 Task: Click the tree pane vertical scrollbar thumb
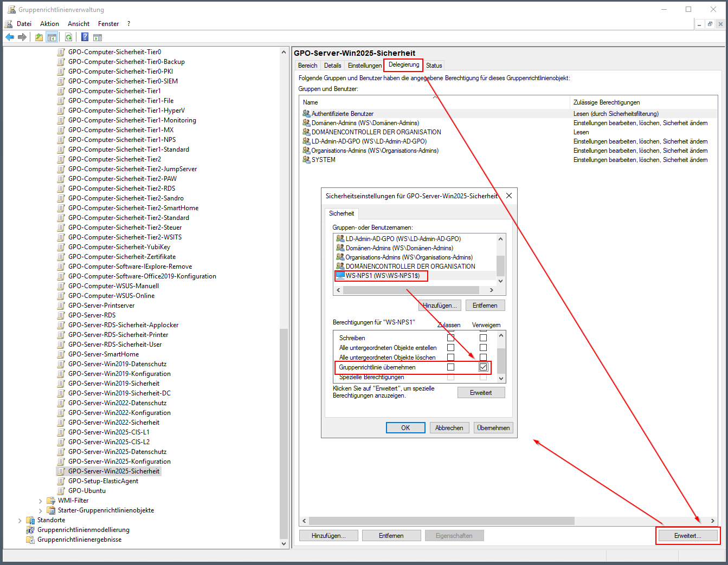click(x=284, y=433)
